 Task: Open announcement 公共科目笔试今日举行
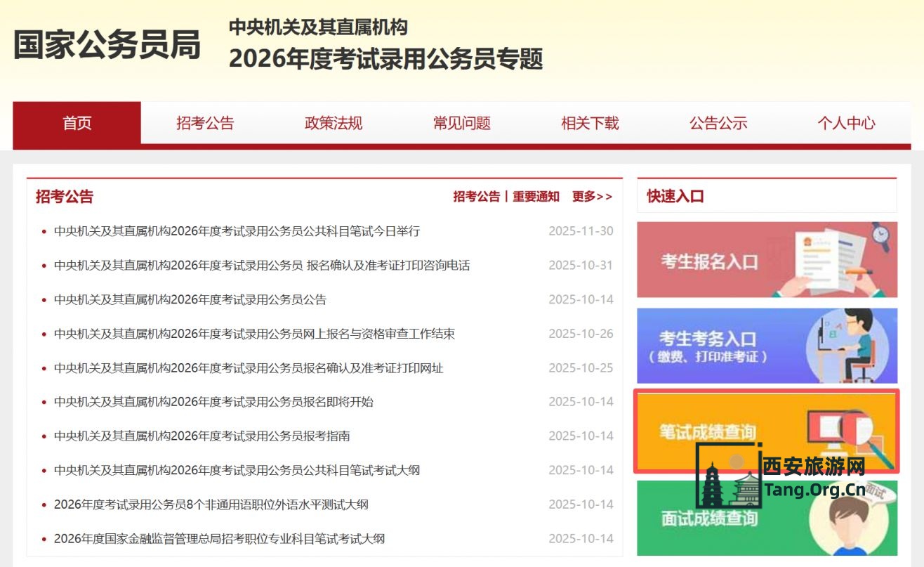tap(237, 231)
